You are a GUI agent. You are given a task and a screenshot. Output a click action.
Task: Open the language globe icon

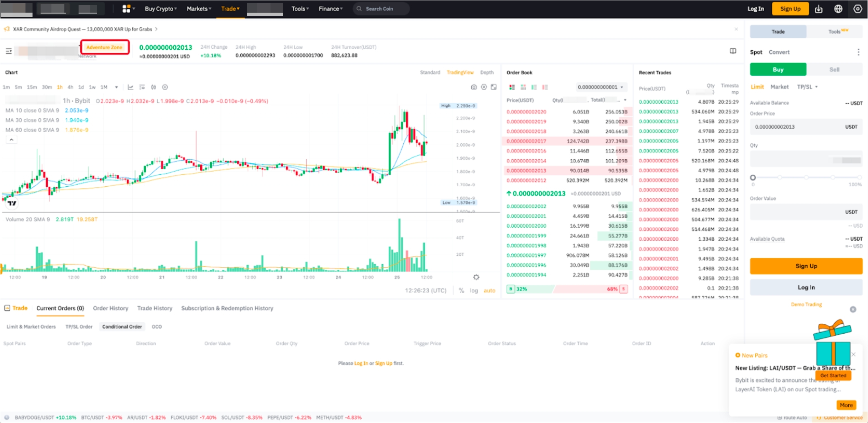838,9
